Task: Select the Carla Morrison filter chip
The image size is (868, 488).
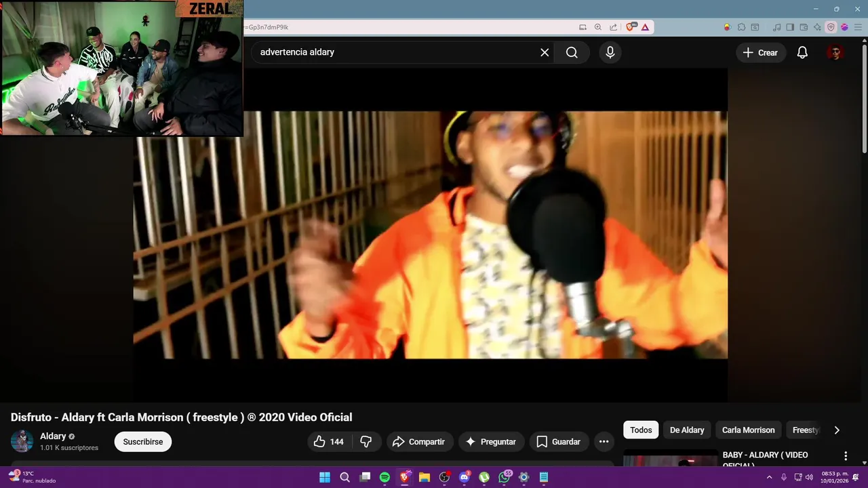Action: pos(748,430)
